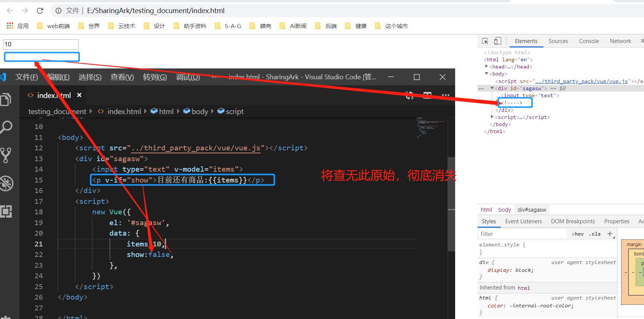644x319 pixels.
Task: Switch to DevTools Network tab
Action: pos(620,41)
